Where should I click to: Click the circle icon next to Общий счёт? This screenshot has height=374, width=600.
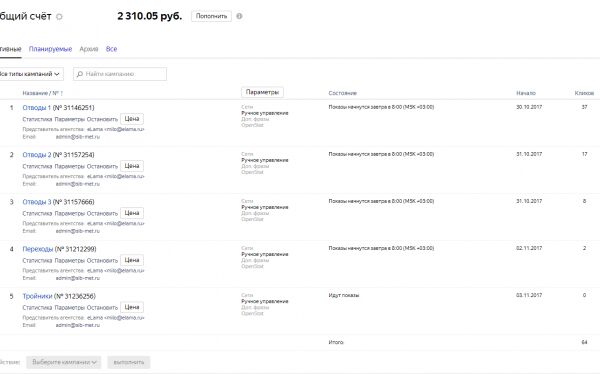[x=59, y=16]
